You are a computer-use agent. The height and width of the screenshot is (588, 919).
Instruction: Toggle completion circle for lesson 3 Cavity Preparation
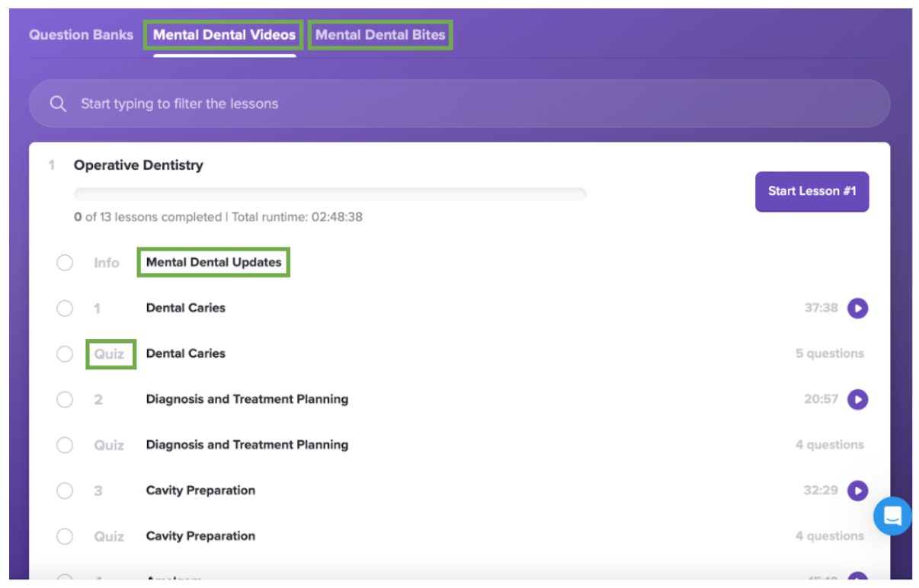tap(65, 491)
